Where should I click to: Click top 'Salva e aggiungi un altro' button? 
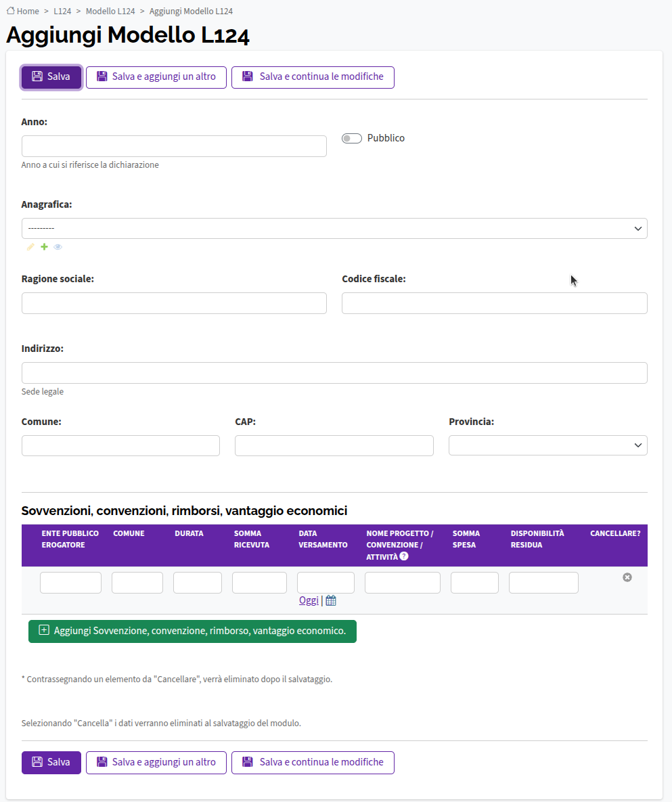click(x=156, y=77)
